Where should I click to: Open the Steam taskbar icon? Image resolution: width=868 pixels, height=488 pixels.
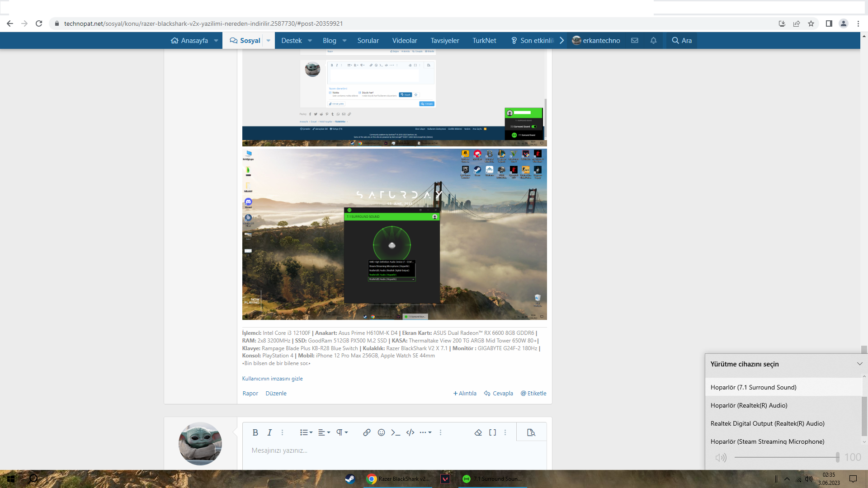pyautogui.click(x=350, y=479)
